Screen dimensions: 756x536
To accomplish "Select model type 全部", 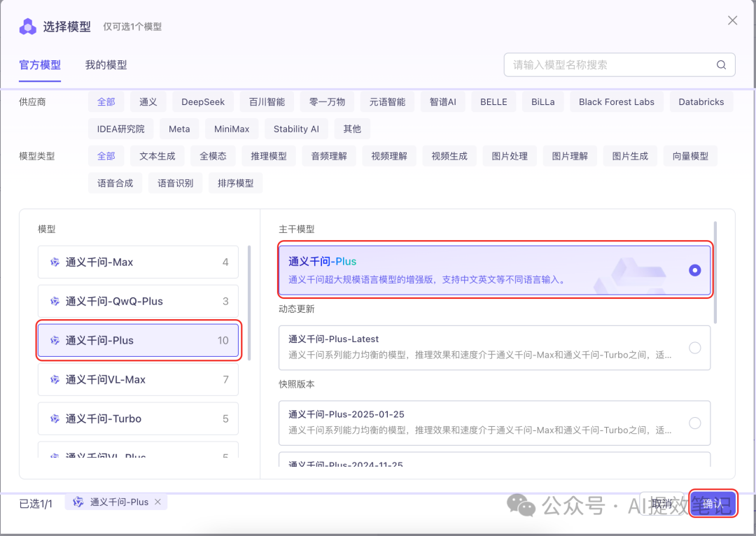I will tap(106, 155).
